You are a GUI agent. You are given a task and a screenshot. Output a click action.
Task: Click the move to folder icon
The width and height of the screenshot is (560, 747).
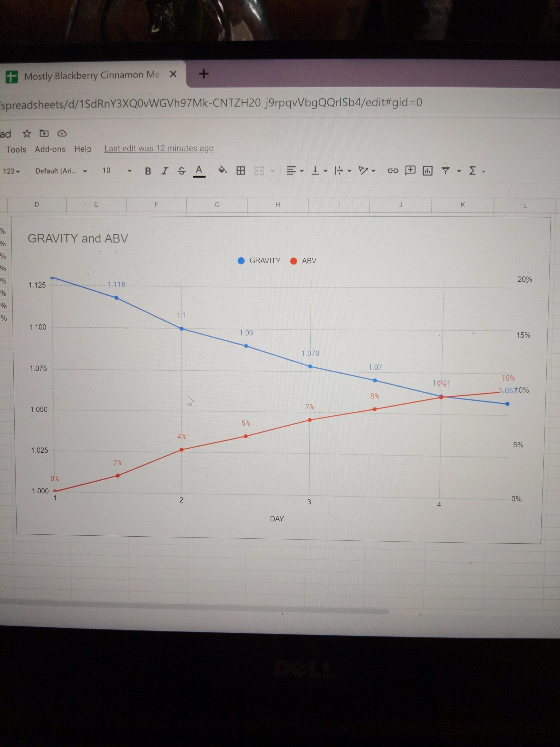(44, 133)
